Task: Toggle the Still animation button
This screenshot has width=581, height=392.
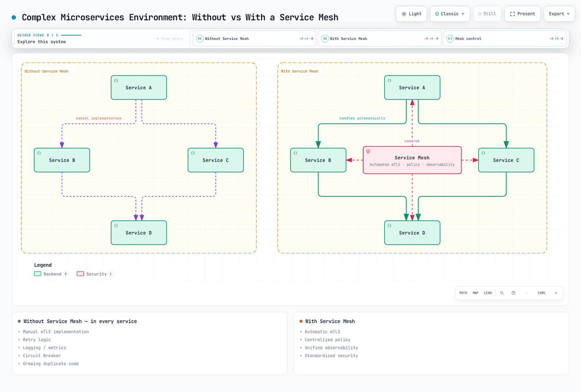Action: (487, 14)
